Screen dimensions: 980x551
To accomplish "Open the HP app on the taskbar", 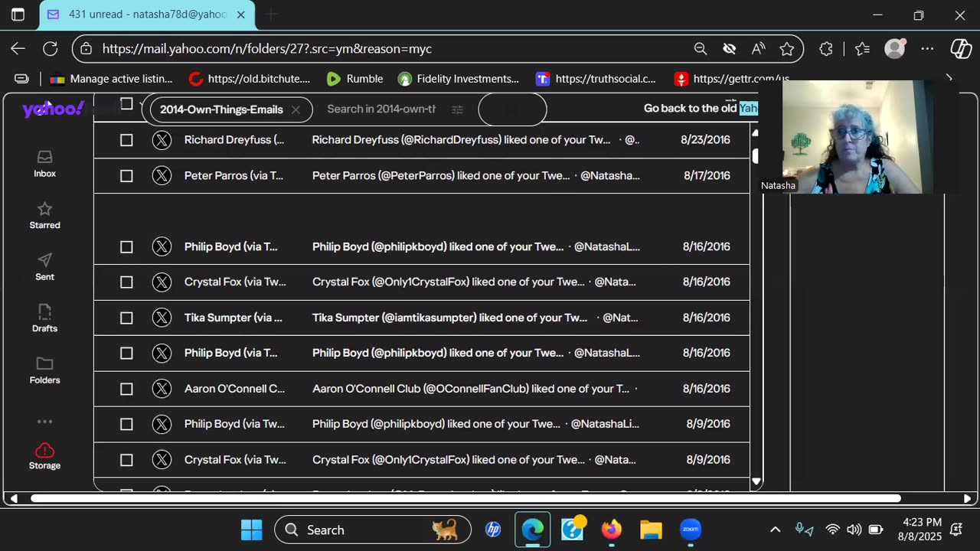I will (493, 530).
